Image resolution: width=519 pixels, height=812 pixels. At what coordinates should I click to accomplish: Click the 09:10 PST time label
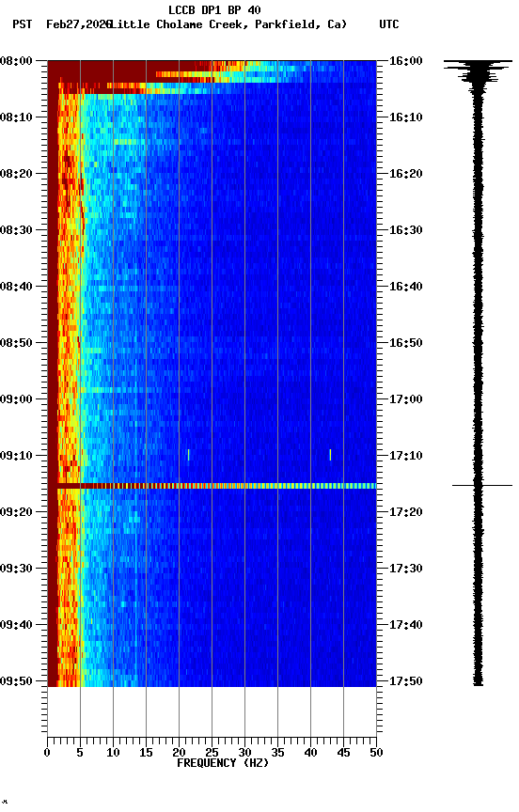coord(17,456)
